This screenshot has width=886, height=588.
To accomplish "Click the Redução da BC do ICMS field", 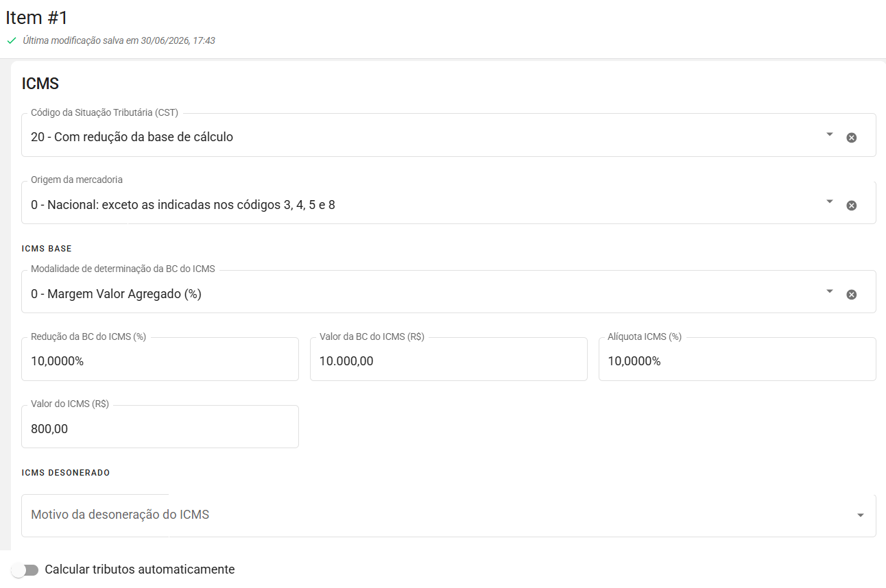I will pos(160,359).
